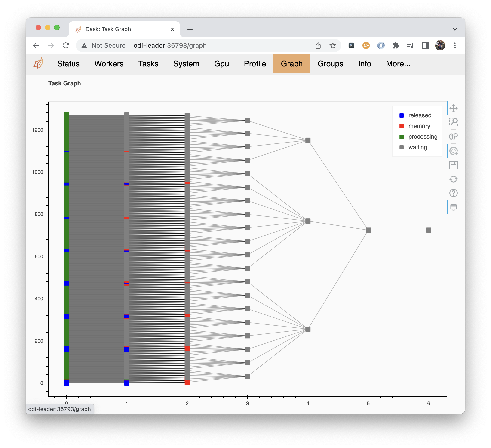Open the browser tab list chevron
Viewport: 491px width, 448px height.
click(x=454, y=29)
